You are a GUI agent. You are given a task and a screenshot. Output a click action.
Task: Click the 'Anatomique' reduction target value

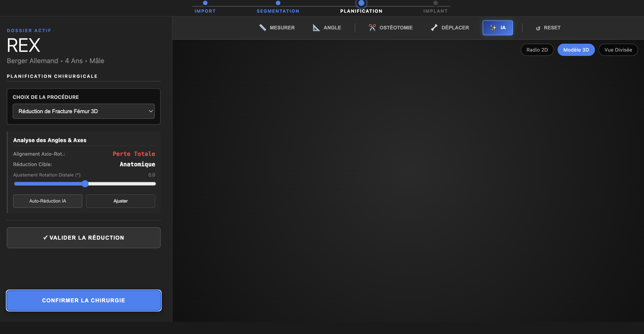tap(137, 164)
